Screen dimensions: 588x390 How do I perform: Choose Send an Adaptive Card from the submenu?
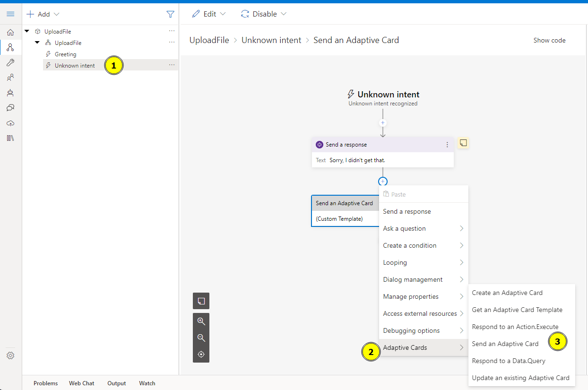pyautogui.click(x=505, y=344)
